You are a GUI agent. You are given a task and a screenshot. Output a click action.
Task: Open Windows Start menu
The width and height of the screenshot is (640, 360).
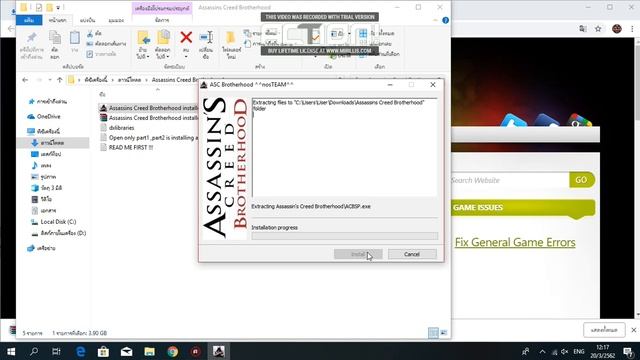[x=11, y=351]
